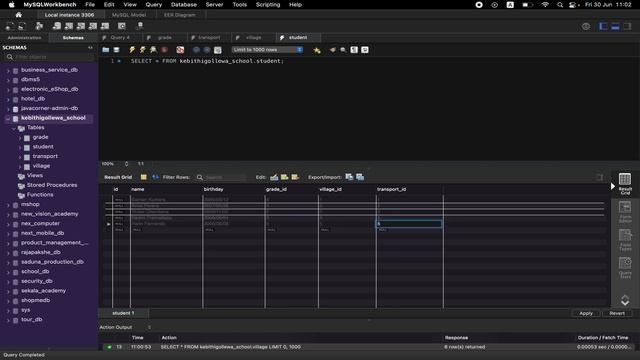This screenshot has width=640, height=360.
Task: Toggle invisible characters display icon
Action: pyautogui.click(x=354, y=50)
